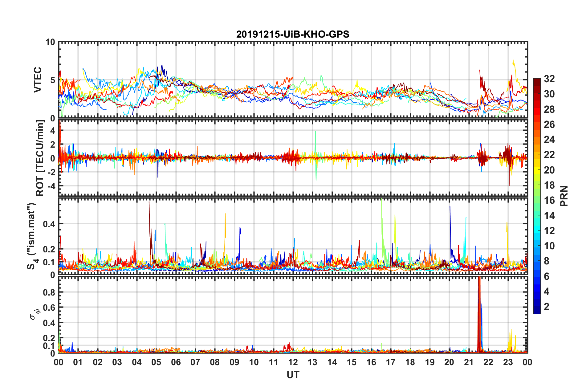Click x-axis hour label 19
The width and height of the screenshot is (586, 392).
pyautogui.click(x=430, y=362)
